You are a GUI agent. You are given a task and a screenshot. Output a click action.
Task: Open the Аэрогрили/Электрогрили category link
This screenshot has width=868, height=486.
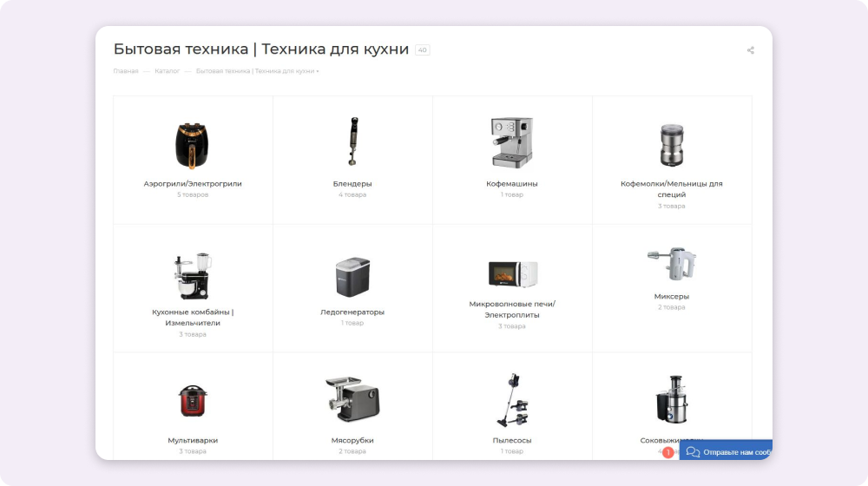click(193, 184)
